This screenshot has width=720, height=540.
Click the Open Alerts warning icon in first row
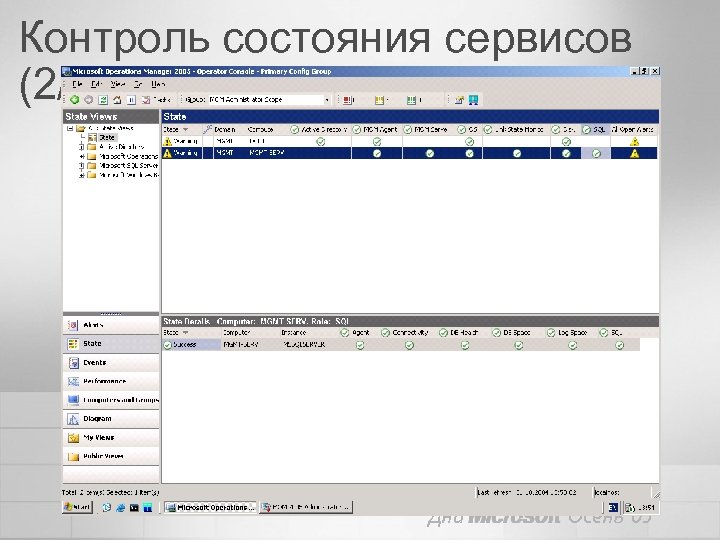pyautogui.click(x=634, y=141)
